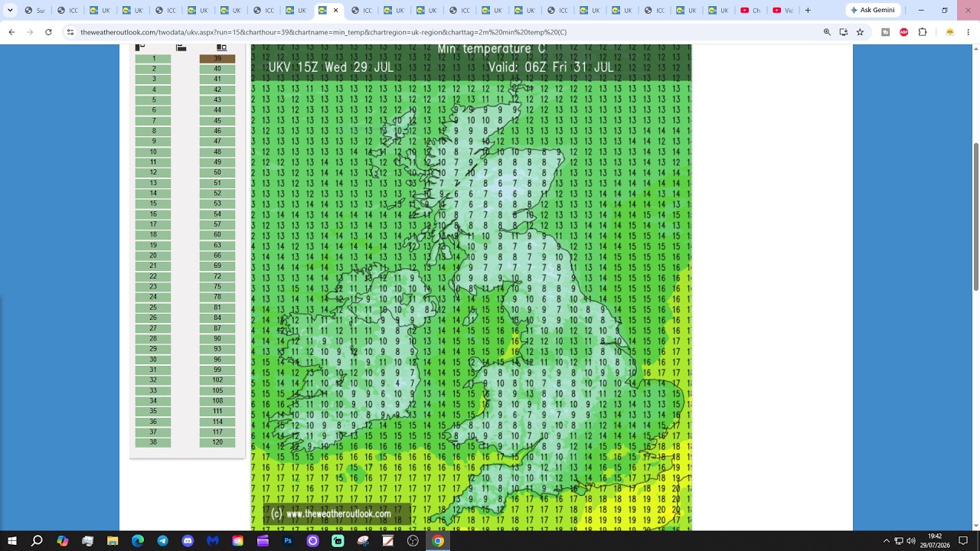This screenshot has width=980, height=551.
Task: Expand the tab search dropdown
Action: [x=10, y=10]
